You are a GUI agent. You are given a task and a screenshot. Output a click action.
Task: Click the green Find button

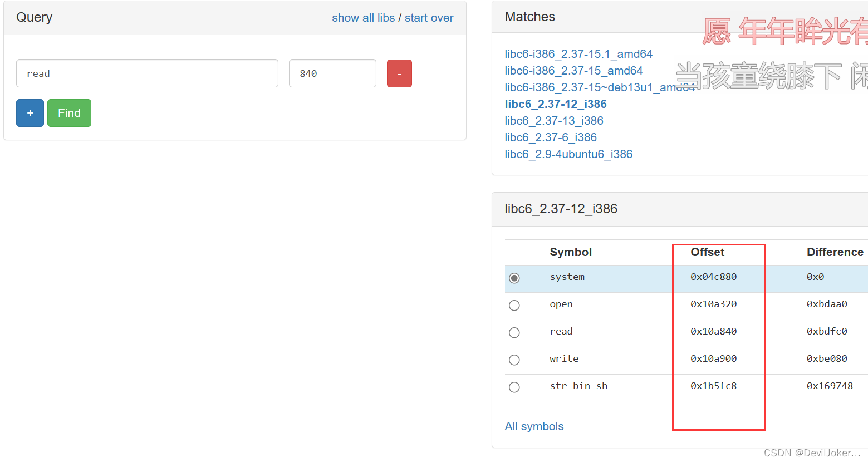click(69, 112)
